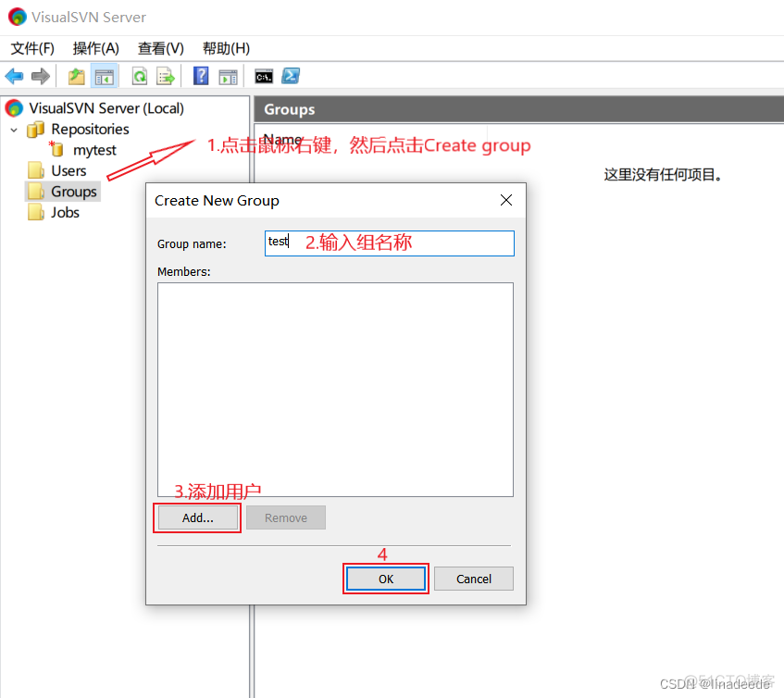
Task: Click the Add... button
Action: pos(198,517)
